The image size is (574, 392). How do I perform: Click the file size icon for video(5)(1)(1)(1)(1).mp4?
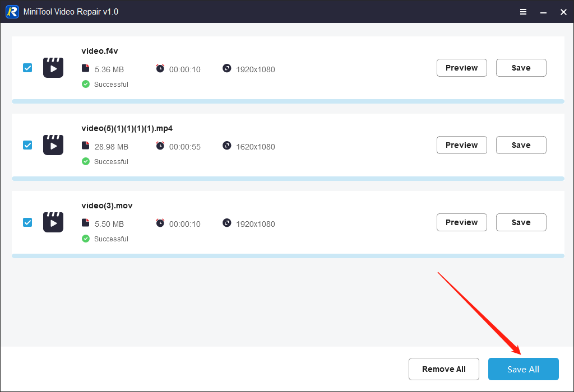pyautogui.click(x=85, y=146)
